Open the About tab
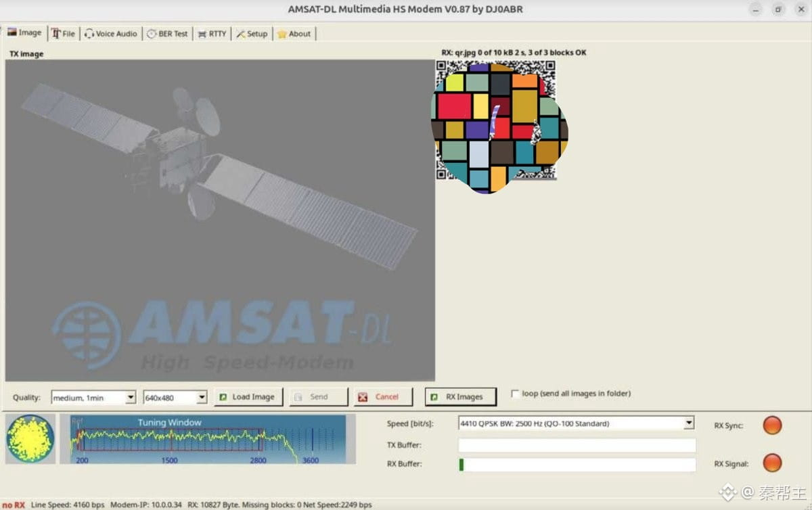 [x=294, y=33]
